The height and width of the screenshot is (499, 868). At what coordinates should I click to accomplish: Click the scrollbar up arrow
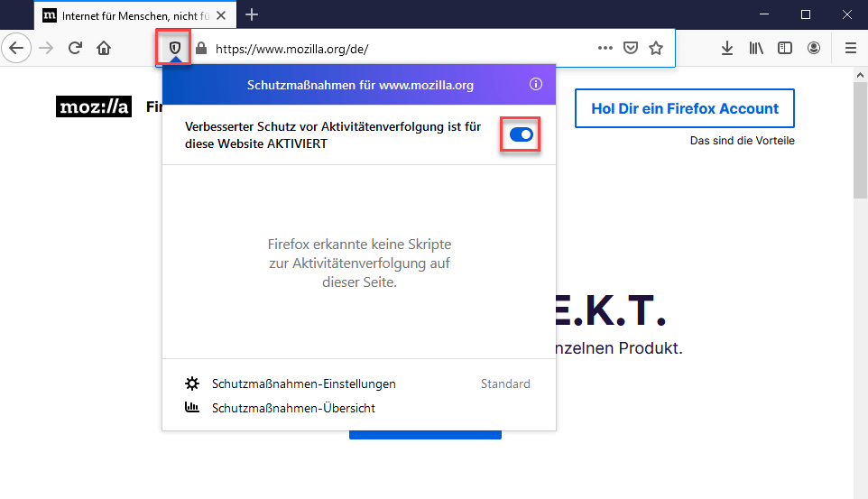click(860, 74)
